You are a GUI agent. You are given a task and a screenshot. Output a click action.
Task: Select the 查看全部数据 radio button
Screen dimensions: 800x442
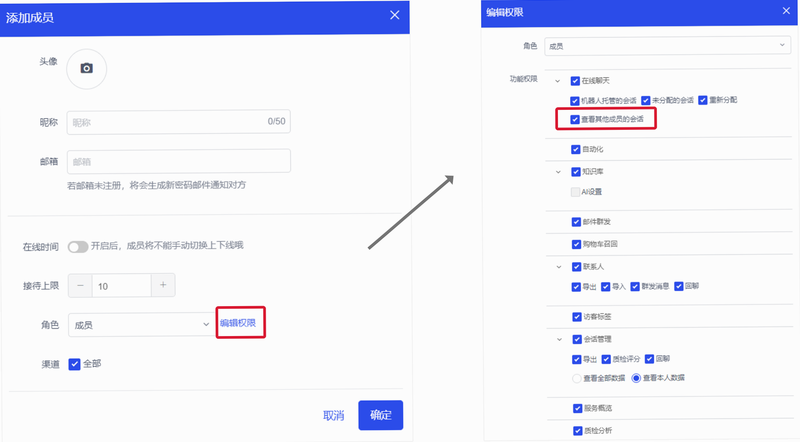pos(577,379)
